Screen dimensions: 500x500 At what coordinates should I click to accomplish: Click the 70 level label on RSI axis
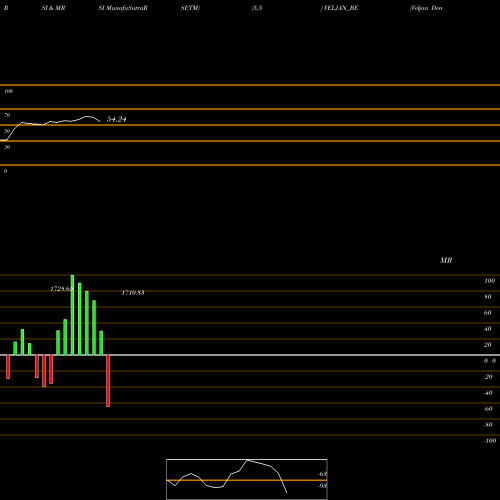(x=7, y=115)
